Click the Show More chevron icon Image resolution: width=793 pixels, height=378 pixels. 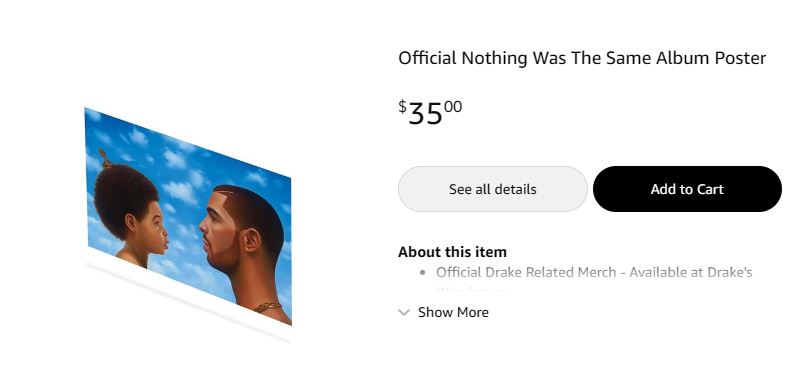click(404, 312)
